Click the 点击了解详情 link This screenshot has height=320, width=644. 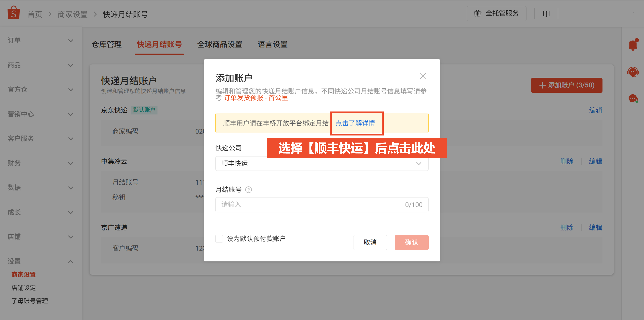355,123
